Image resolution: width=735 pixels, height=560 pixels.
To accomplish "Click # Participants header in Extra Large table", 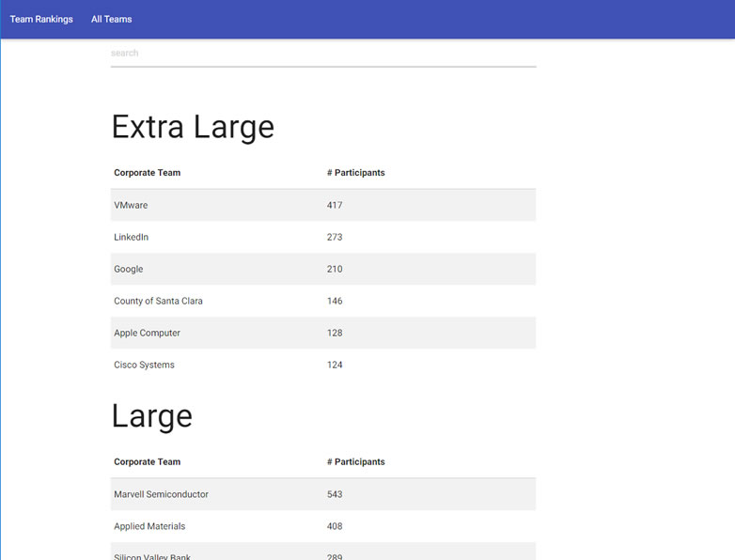I will click(355, 173).
